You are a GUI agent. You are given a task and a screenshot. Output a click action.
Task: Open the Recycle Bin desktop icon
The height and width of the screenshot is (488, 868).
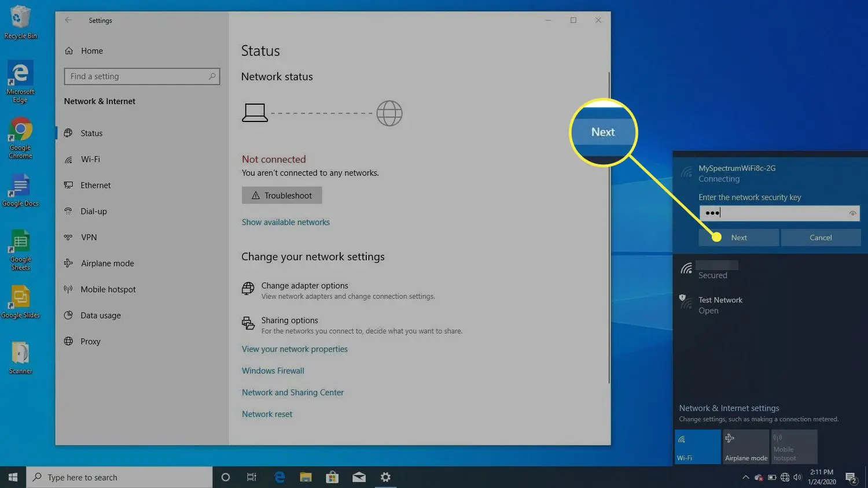pyautogui.click(x=20, y=22)
